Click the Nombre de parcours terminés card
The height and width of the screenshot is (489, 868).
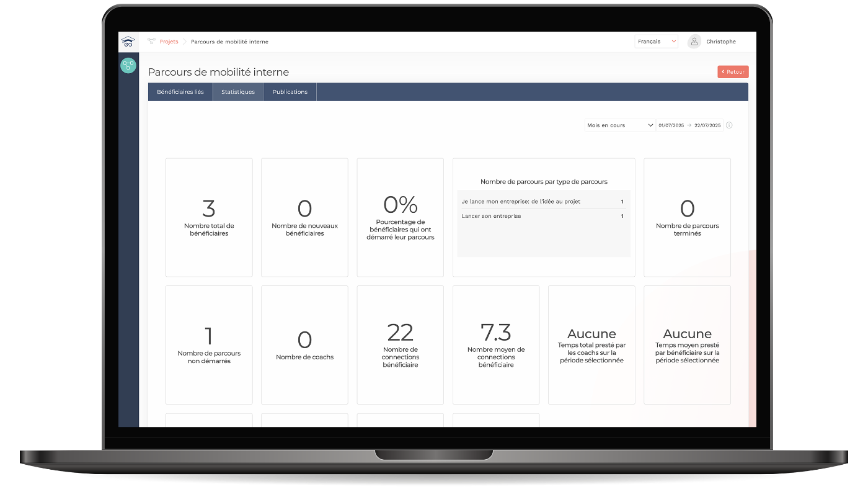point(687,217)
